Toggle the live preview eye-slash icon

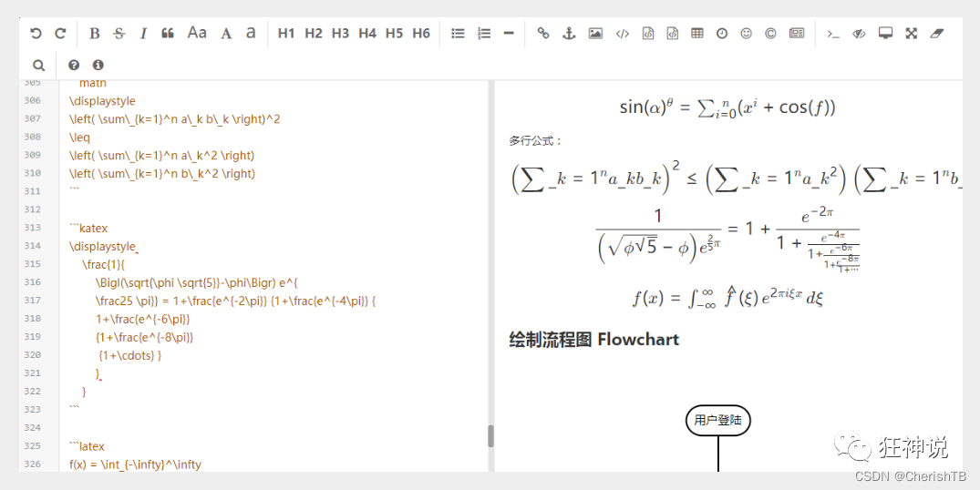tap(859, 34)
